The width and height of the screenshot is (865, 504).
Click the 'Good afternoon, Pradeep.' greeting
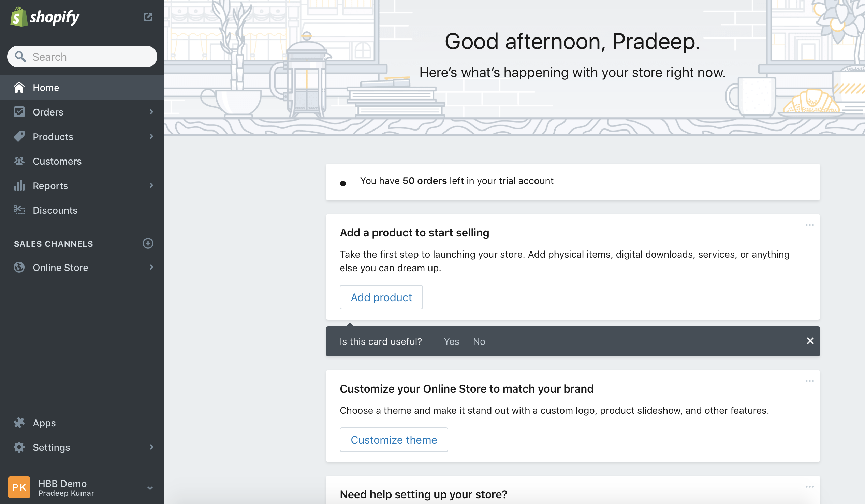[572, 42]
